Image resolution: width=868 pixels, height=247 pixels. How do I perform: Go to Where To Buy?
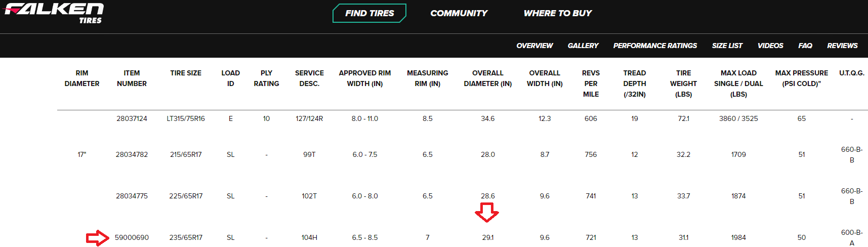pyautogui.click(x=557, y=13)
